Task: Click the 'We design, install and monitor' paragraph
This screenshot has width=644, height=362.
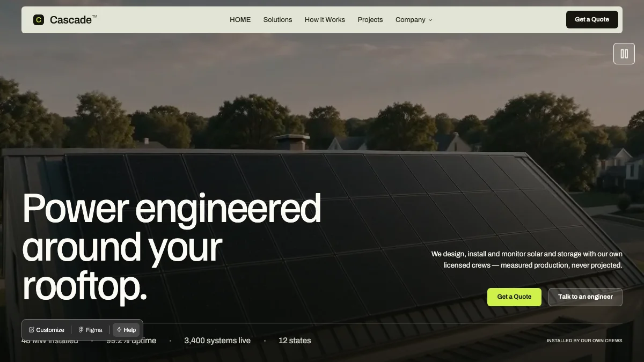Action: (527, 260)
